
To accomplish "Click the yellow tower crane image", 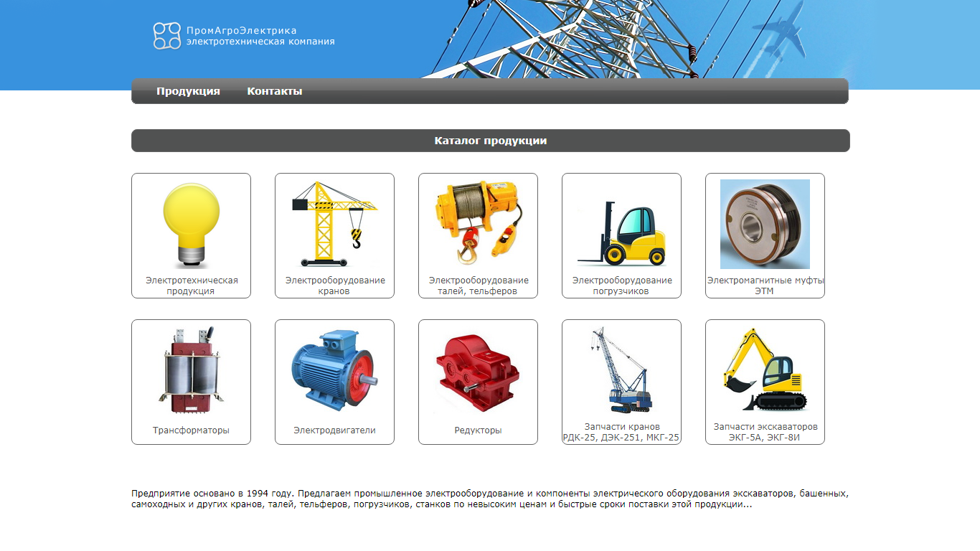I will (x=334, y=225).
